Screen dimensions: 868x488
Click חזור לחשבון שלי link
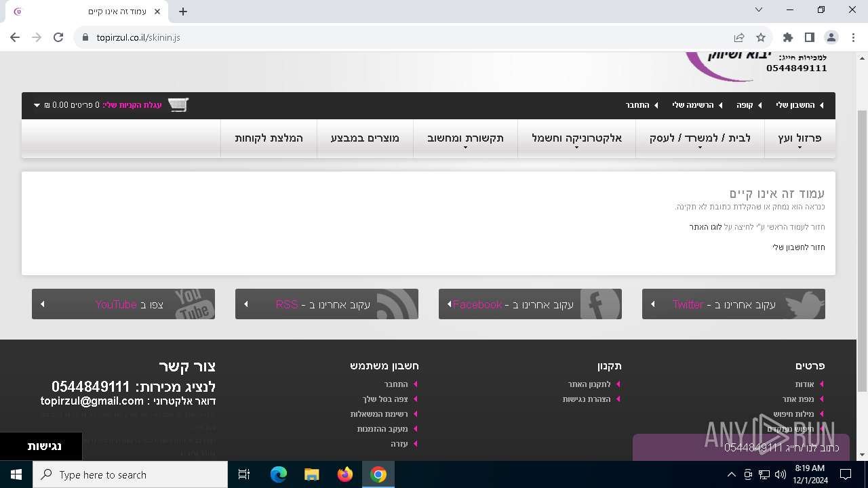point(799,247)
